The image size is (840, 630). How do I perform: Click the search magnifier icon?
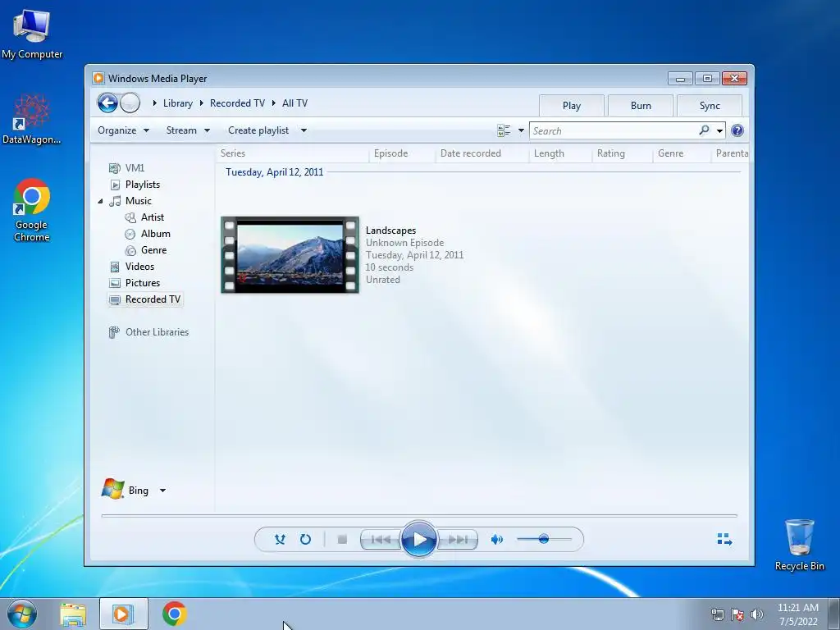tap(704, 130)
